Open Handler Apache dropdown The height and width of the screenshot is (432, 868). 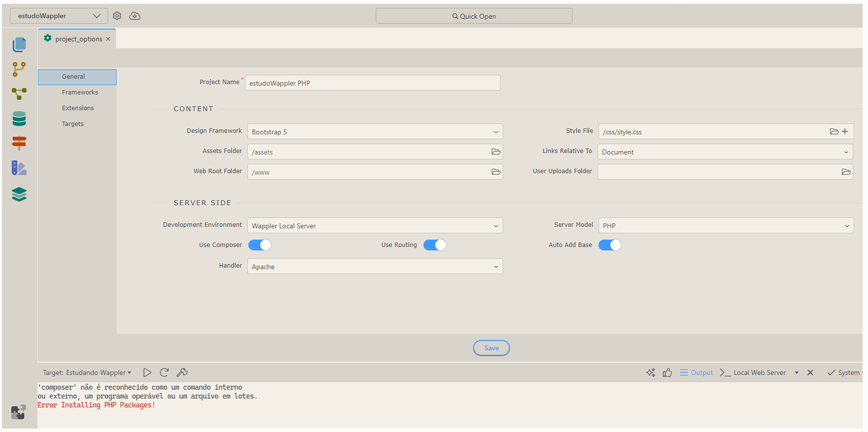(375, 266)
